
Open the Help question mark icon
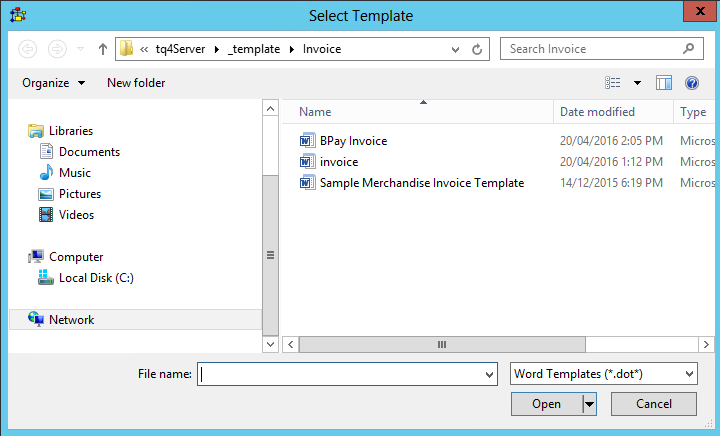691,83
